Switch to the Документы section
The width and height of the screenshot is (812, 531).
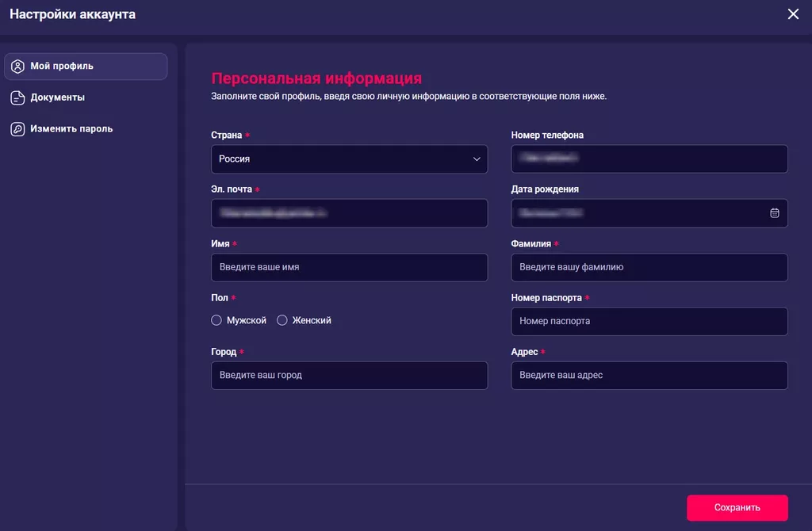(58, 97)
